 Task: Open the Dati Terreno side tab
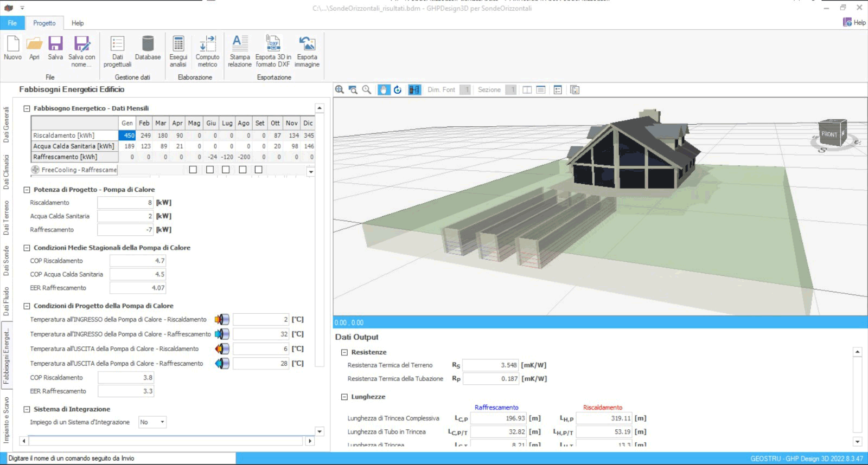[7, 217]
